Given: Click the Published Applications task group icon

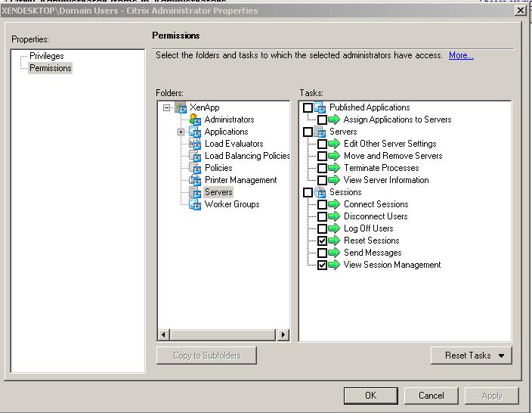Looking at the screenshot, I should [x=320, y=107].
